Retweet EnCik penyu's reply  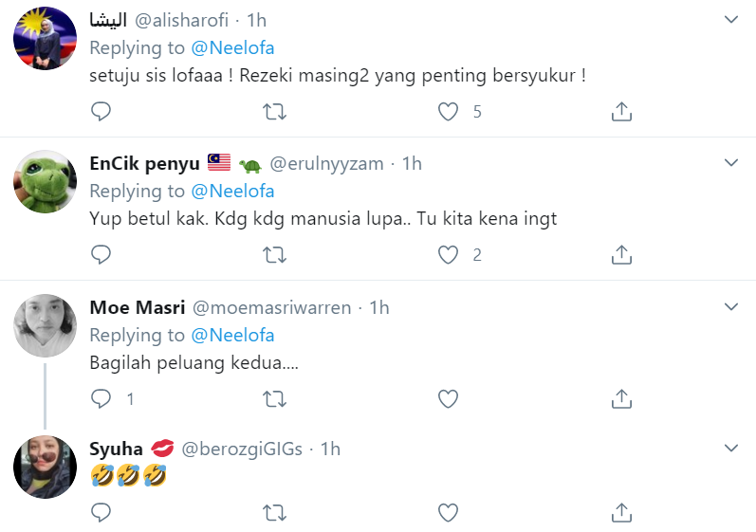274,254
